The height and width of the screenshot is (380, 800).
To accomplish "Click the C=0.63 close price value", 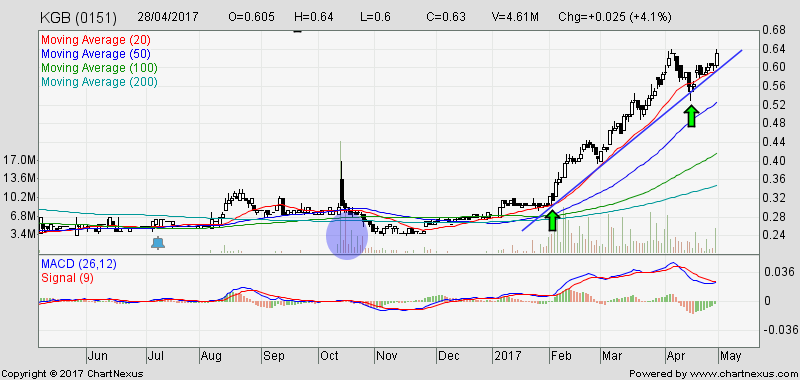I will pos(446,16).
